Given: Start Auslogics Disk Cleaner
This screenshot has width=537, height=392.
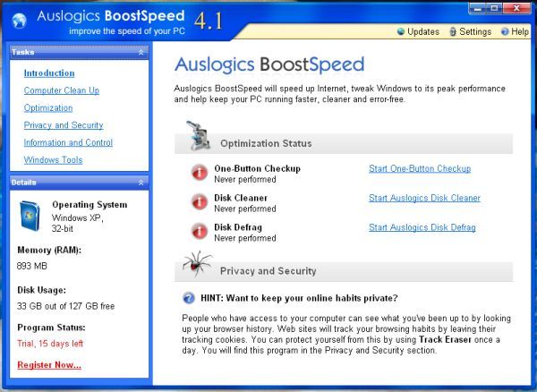Looking at the screenshot, I should pyautogui.click(x=424, y=198).
